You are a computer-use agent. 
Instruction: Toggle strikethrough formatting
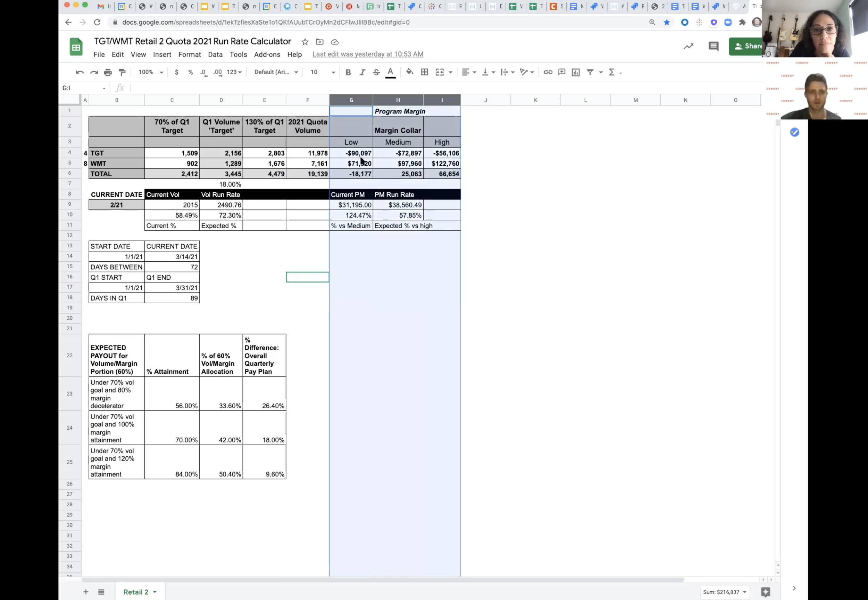[376, 72]
